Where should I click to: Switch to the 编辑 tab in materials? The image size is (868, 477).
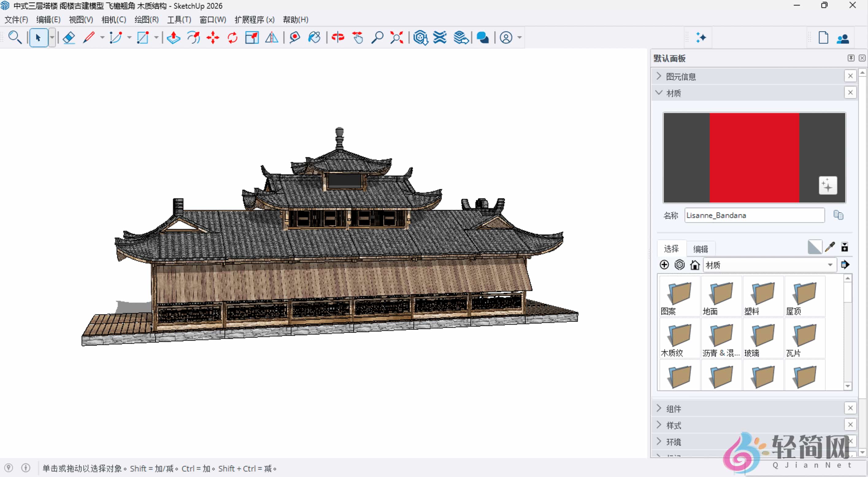pos(701,248)
